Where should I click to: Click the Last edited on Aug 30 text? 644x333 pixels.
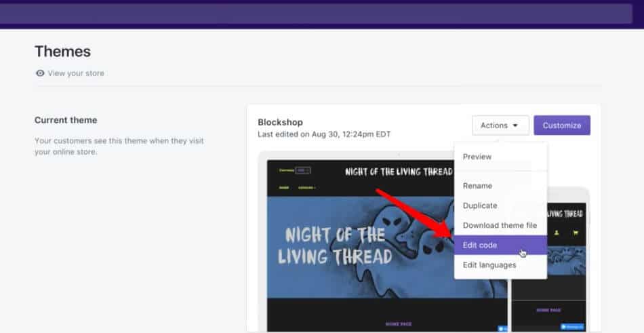324,134
